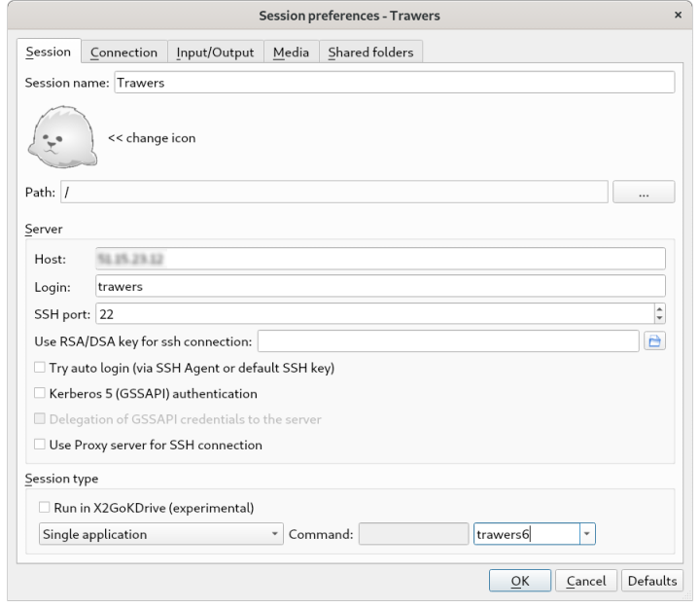Enable Run in X2GoKDrive (experimental)
Image resolution: width=700 pixels, height=608 pixels.
pos(44,508)
